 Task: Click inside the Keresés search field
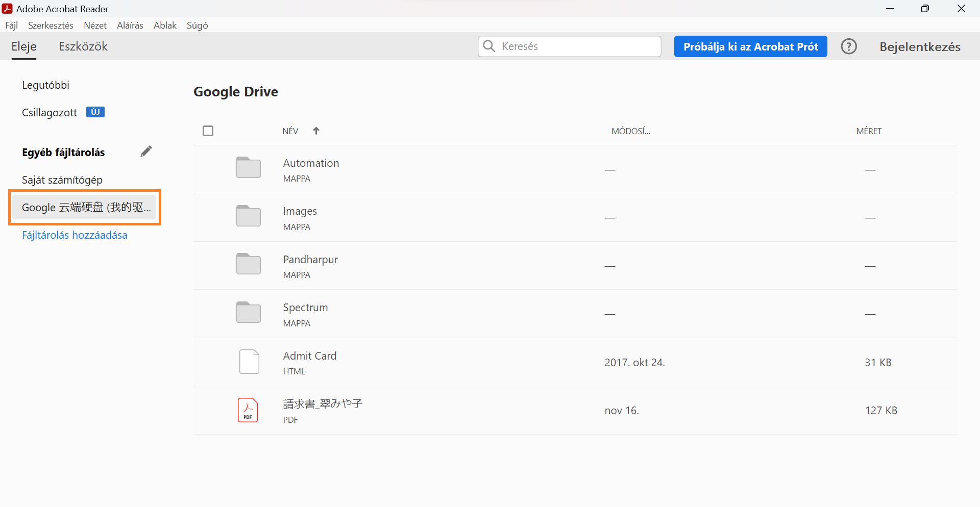(x=561, y=46)
